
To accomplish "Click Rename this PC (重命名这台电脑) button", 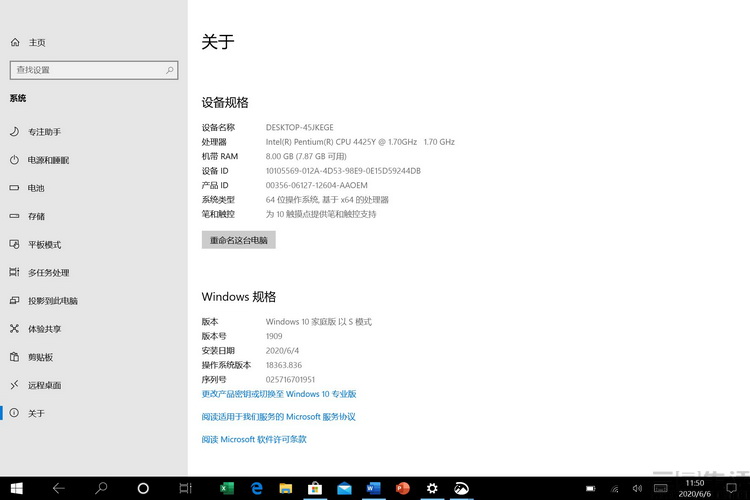I will pos(239,240).
